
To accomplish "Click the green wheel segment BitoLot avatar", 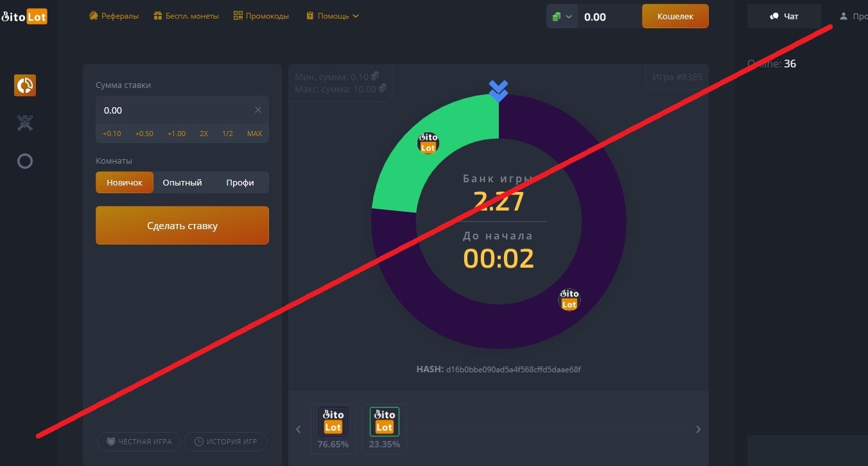I will [x=428, y=142].
